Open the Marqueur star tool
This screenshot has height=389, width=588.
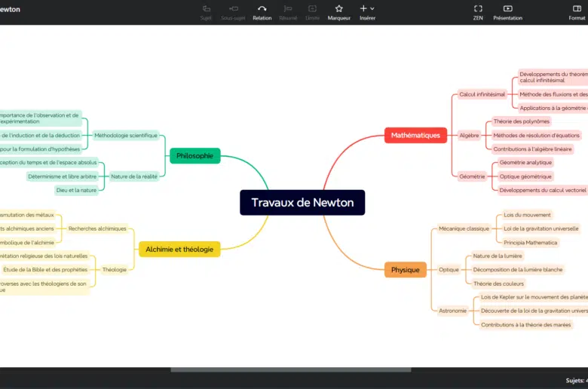338,11
